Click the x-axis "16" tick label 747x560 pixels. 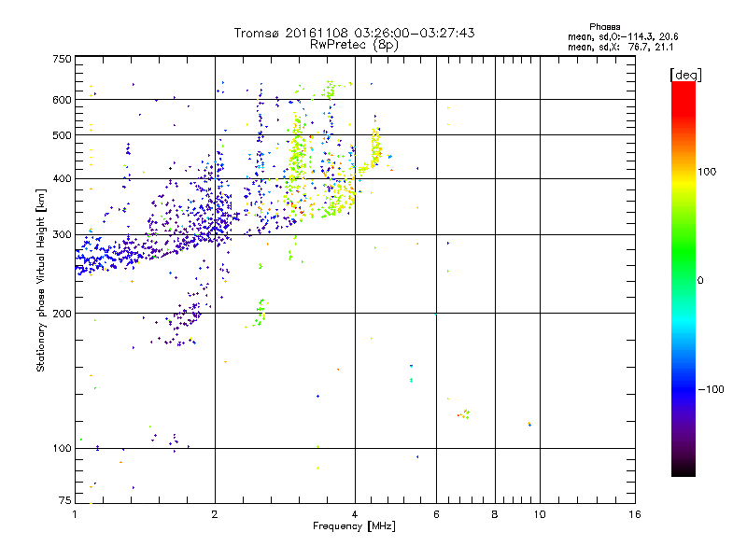point(635,514)
